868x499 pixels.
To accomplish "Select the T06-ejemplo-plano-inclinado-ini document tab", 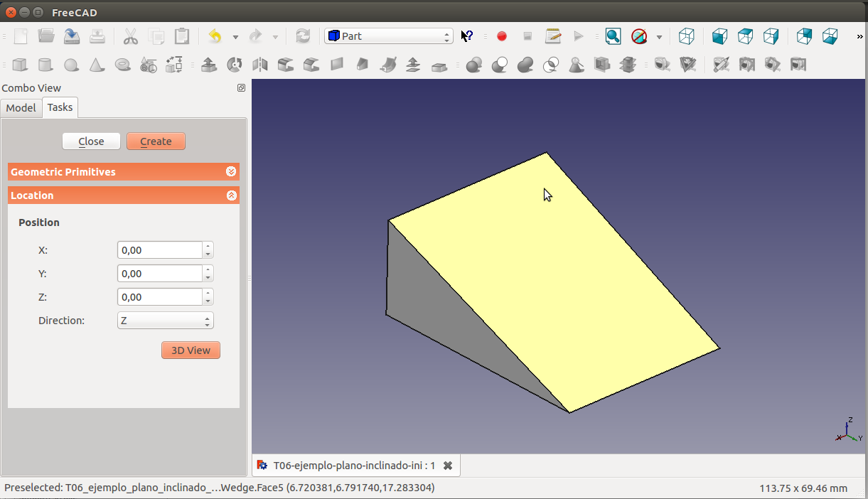I will 354,466.
